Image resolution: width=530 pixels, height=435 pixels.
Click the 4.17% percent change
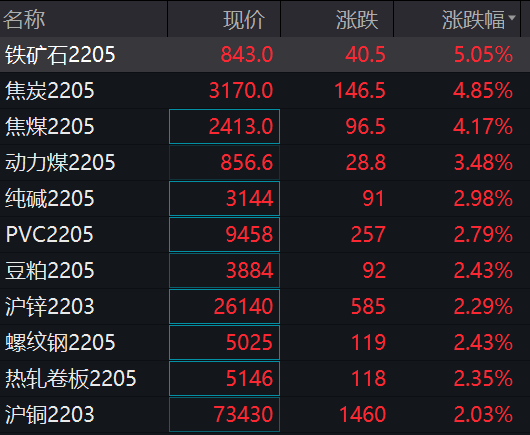pyautogui.click(x=483, y=126)
